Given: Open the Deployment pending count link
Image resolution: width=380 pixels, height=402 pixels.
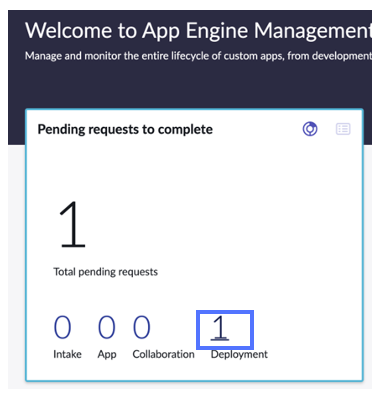Looking at the screenshot, I should [220, 328].
